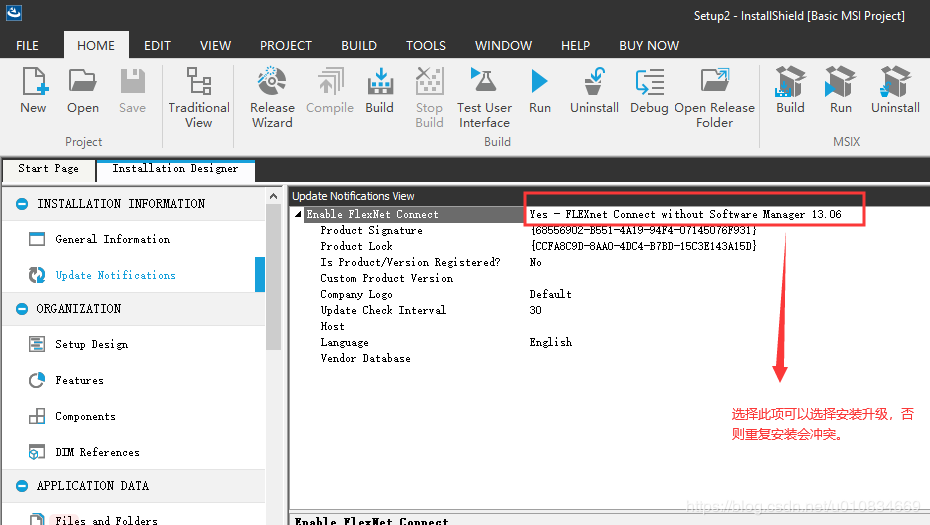This screenshot has width=930, height=525.
Task: Click the Product Lock GUID value
Action: [x=644, y=246]
